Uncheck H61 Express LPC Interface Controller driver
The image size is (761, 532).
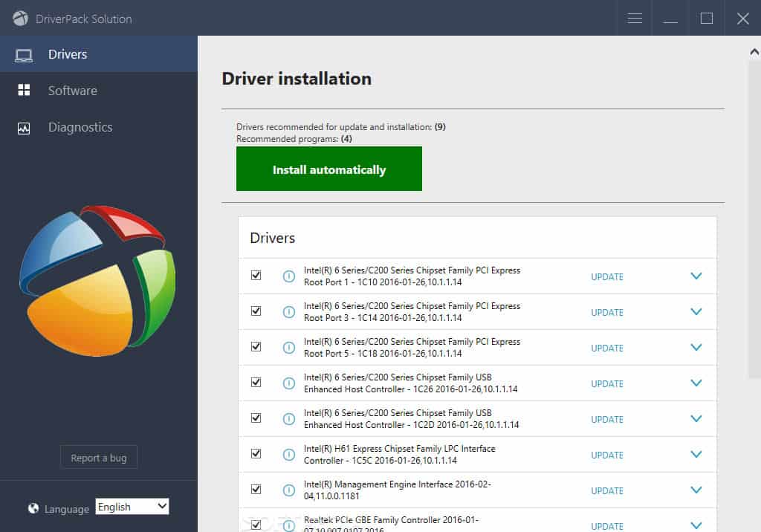point(256,453)
